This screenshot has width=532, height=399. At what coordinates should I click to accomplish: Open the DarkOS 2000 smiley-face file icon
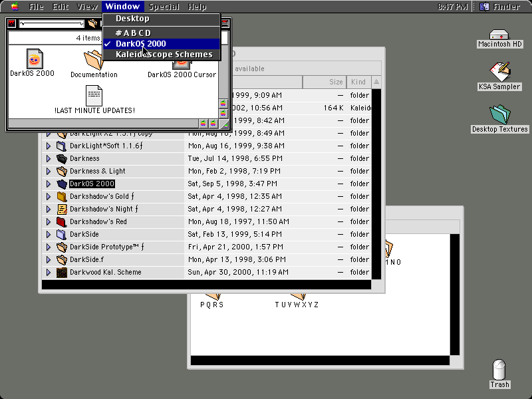(35, 59)
